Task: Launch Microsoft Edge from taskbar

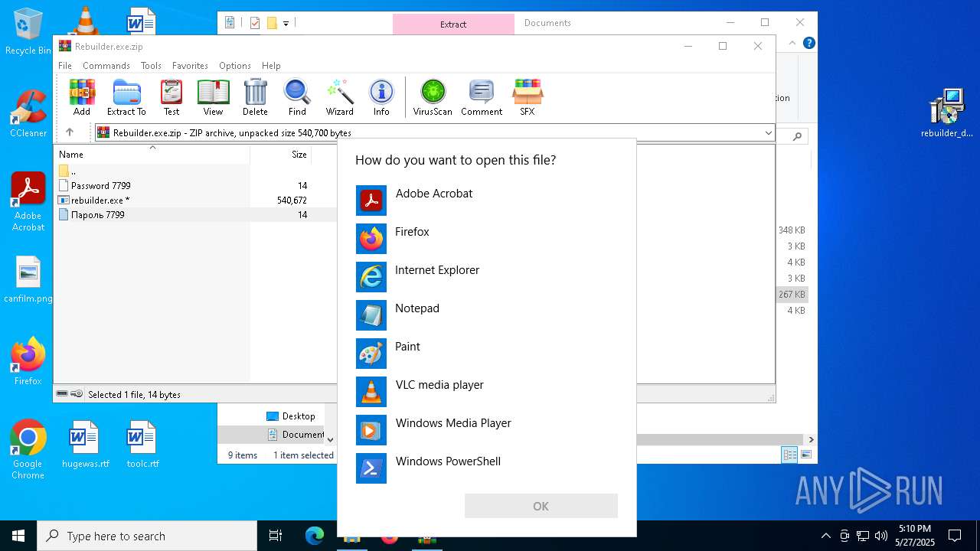Action: click(x=315, y=536)
